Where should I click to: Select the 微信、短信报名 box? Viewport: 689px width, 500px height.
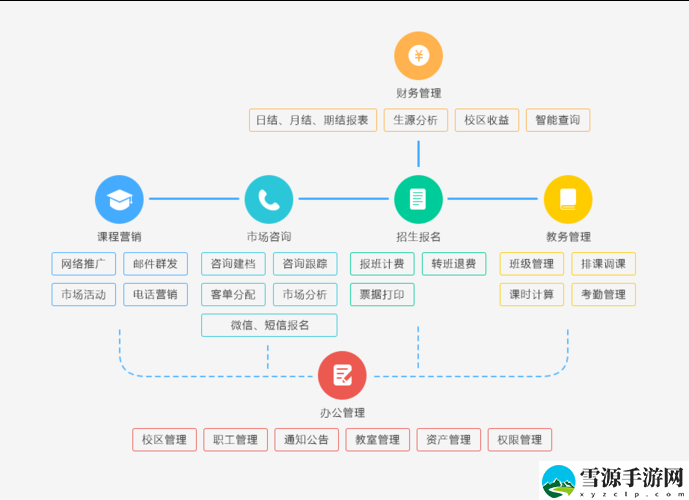pyautogui.click(x=269, y=325)
